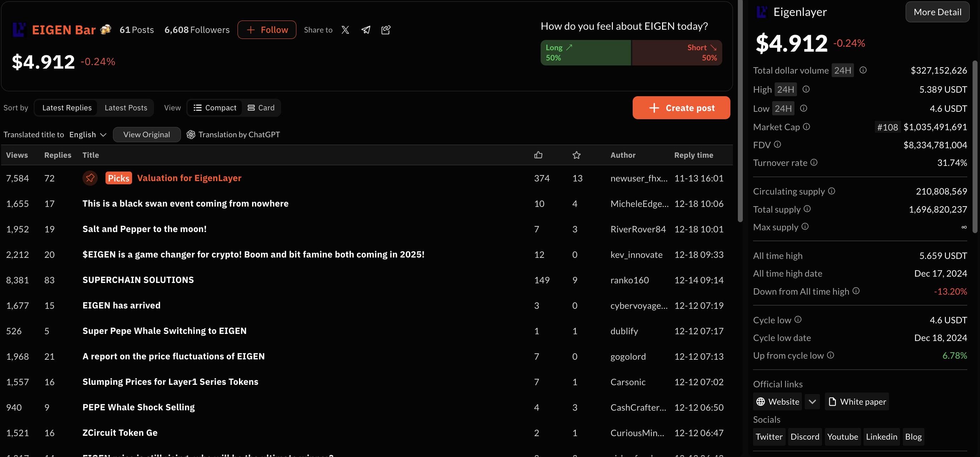Viewport: 980px width, 457px height.
Task: Select the Latest Replies sort tab
Action: coord(67,108)
